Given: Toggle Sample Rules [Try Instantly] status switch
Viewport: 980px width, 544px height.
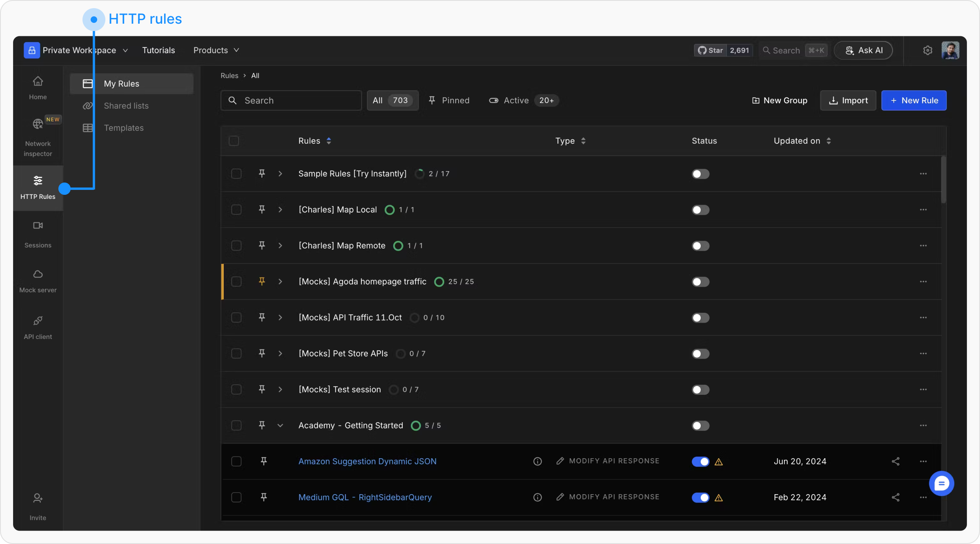Looking at the screenshot, I should pyautogui.click(x=700, y=174).
